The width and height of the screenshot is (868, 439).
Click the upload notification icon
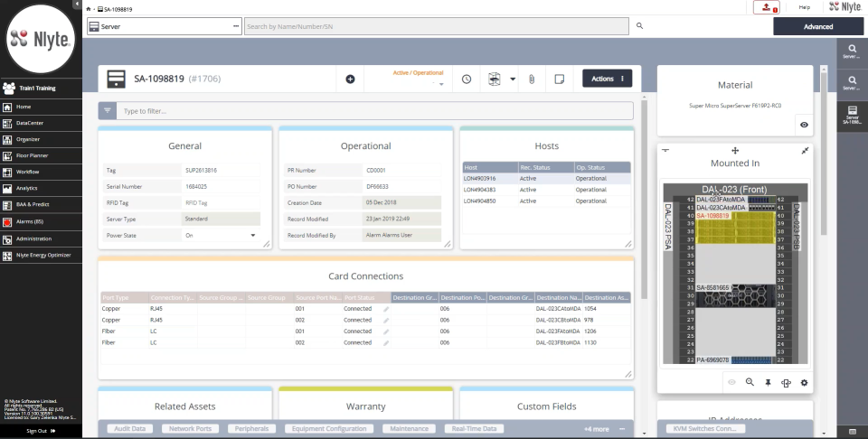pos(767,7)
